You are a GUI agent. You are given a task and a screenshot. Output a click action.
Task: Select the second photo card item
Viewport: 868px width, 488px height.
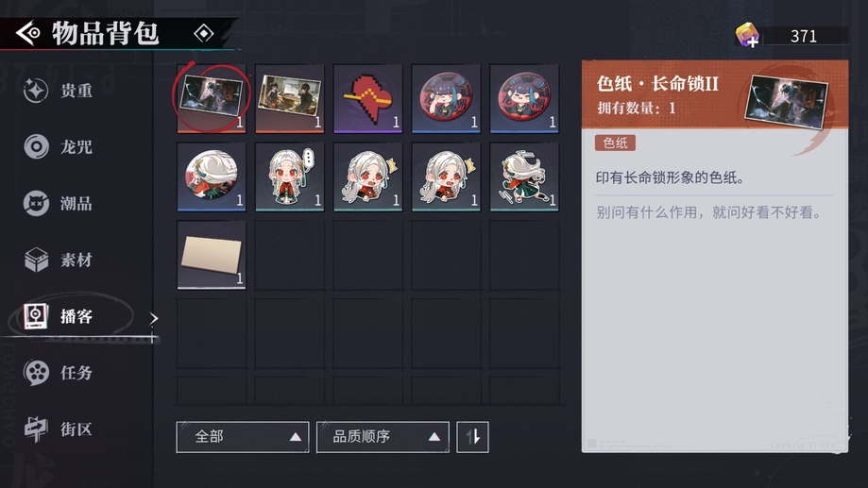click(290, 98)
